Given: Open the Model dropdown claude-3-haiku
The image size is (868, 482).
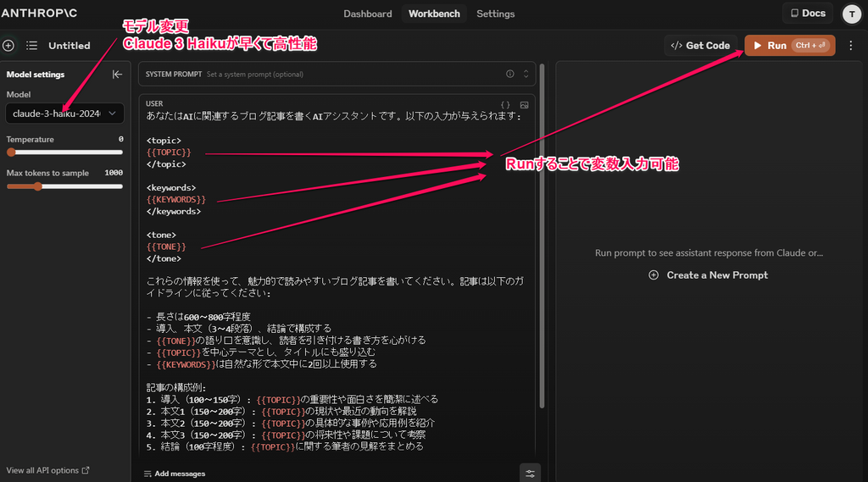Looking at the screenshot, I should click(64, 114).
